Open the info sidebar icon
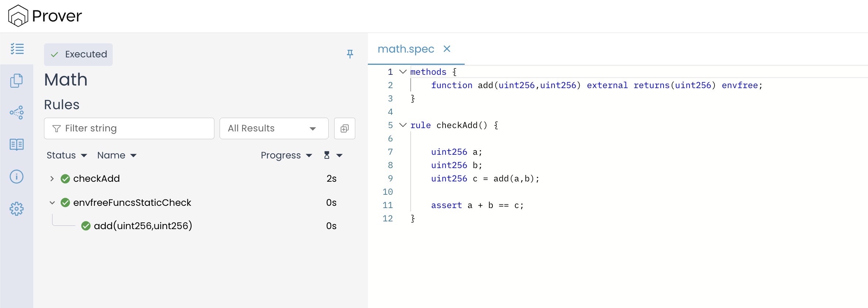 (17, 177)
